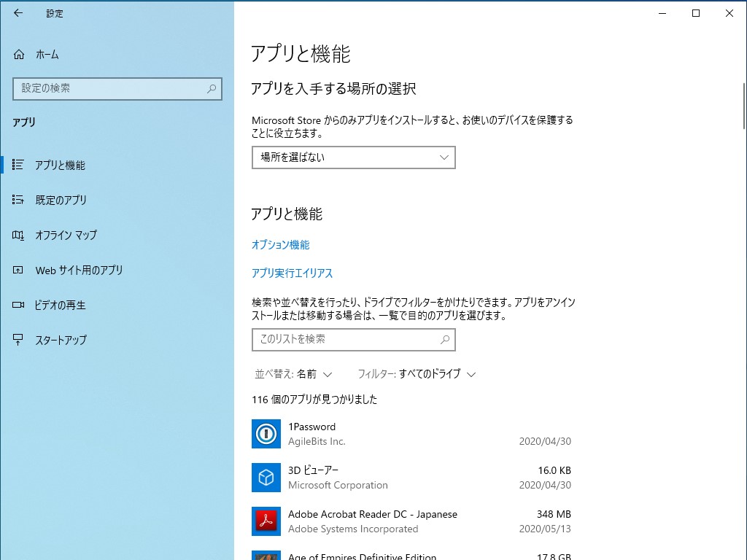Open Web サイト用のアプリ page

[x=117, y=270]
